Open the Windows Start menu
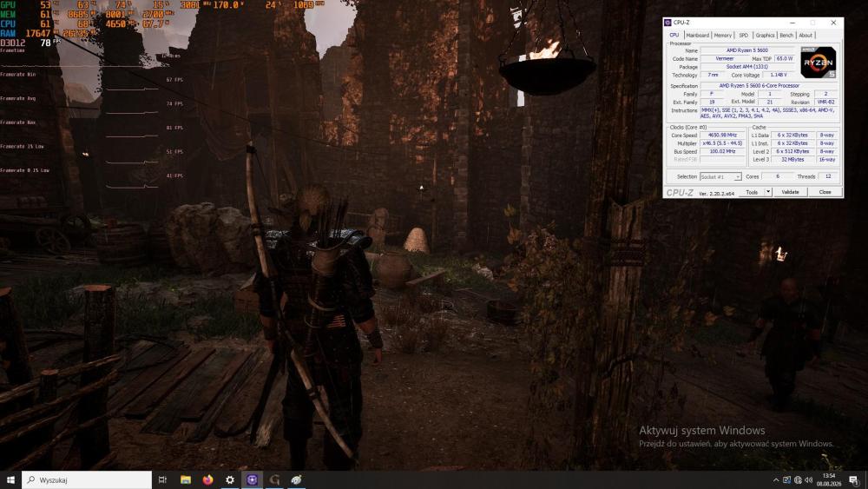Image resolution: width=868 pixels, height=489 pixels. click(10, 479)
